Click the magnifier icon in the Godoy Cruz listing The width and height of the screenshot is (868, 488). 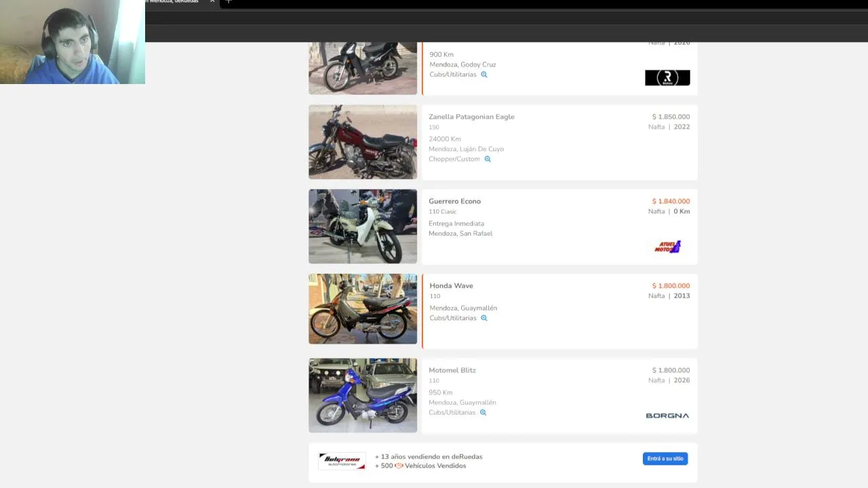click(x=484, y=75)
